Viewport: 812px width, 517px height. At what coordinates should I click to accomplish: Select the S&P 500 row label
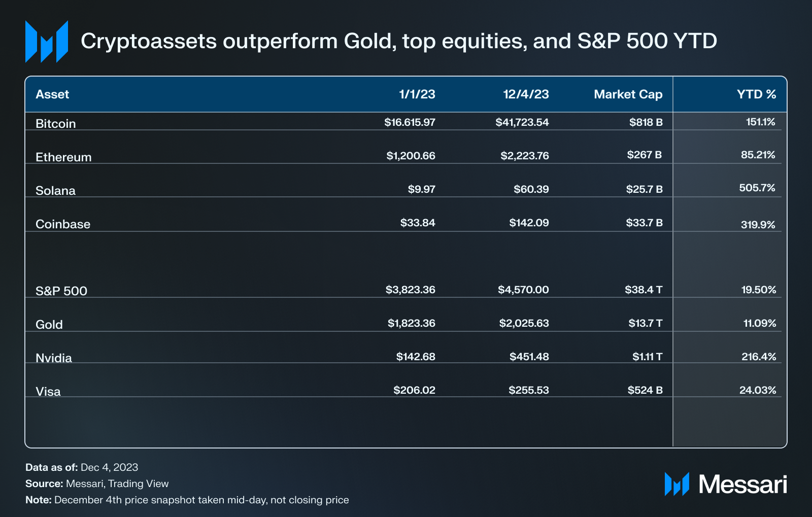[61, 291]
